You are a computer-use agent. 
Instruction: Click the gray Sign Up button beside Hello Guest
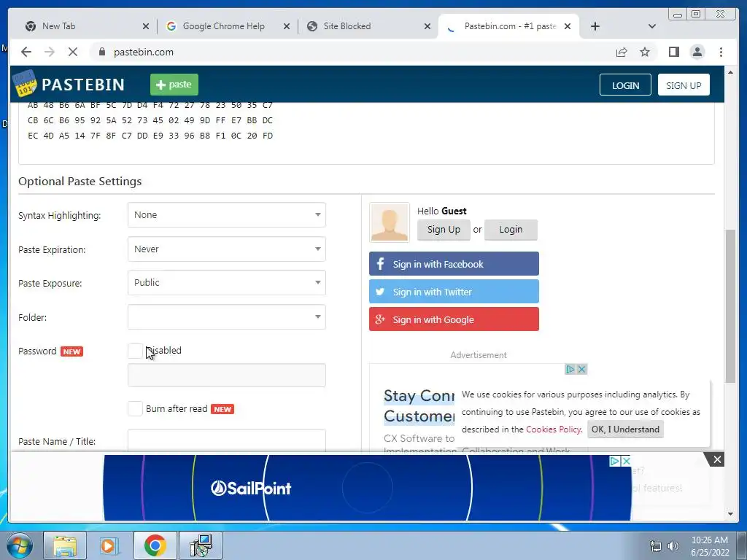tap(444, 230)
